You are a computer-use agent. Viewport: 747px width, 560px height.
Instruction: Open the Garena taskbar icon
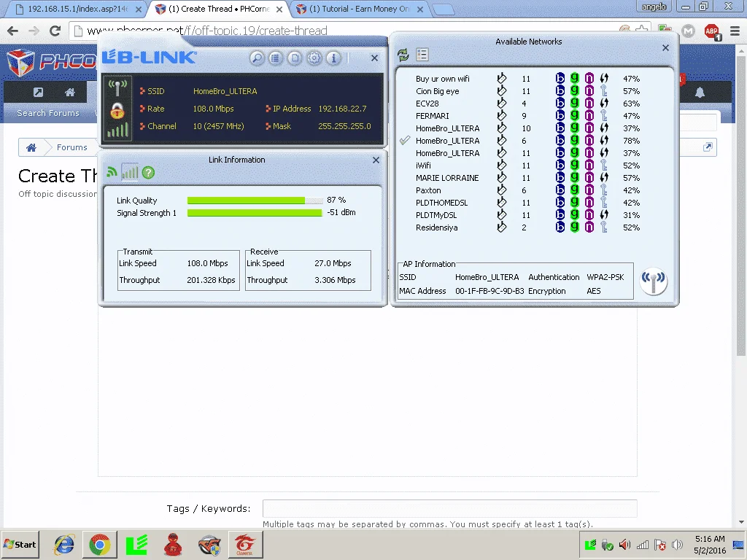(245, 544)
